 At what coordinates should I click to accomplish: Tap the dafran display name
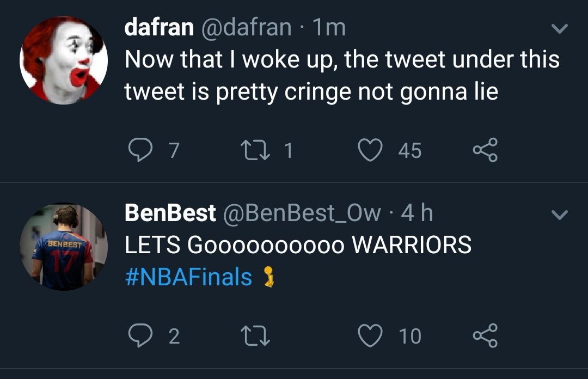pyautogui.click(x=159, y=27)
